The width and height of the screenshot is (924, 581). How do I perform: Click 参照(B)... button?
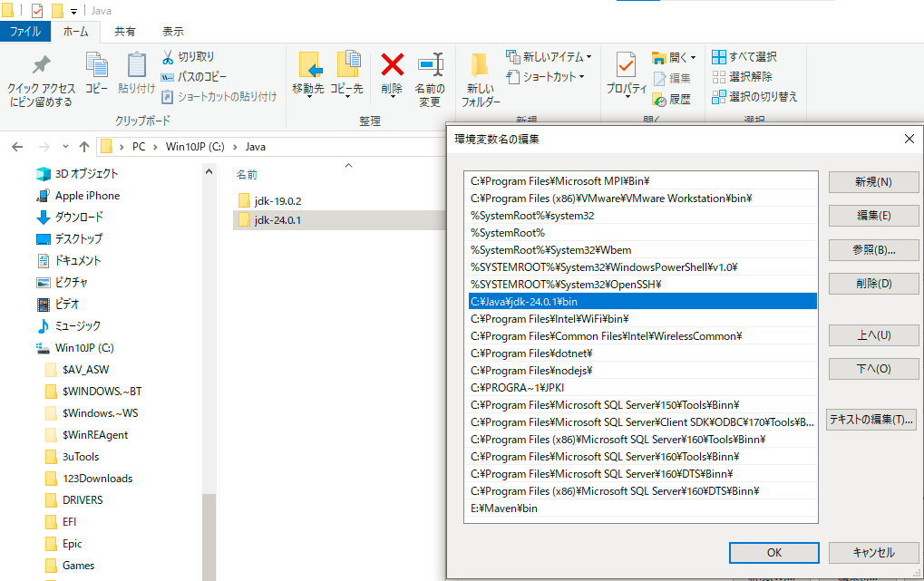[873, 250]
